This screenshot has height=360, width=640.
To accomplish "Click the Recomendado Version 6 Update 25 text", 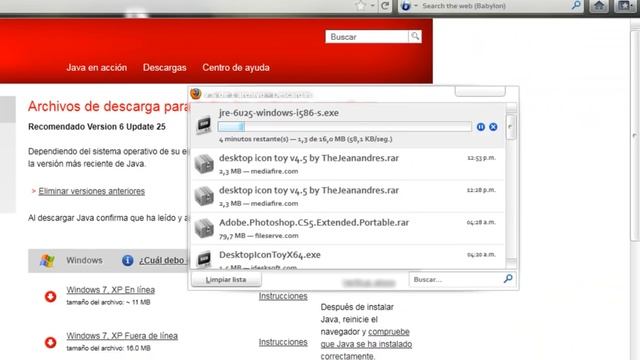I will click(x=97, y=127).
